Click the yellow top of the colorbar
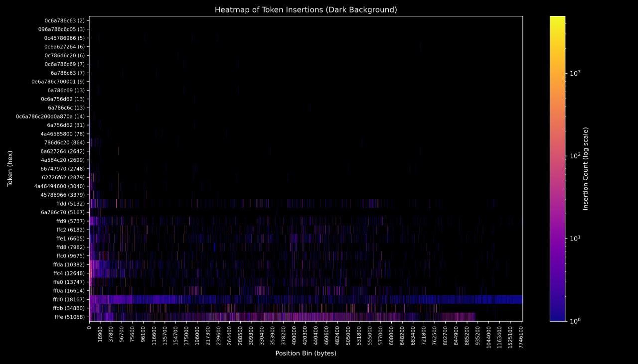 click(557, 19)
